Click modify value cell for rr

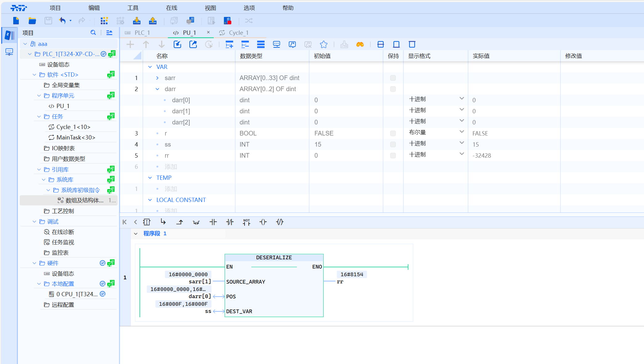pyautogui.click(x=601, y=156)
